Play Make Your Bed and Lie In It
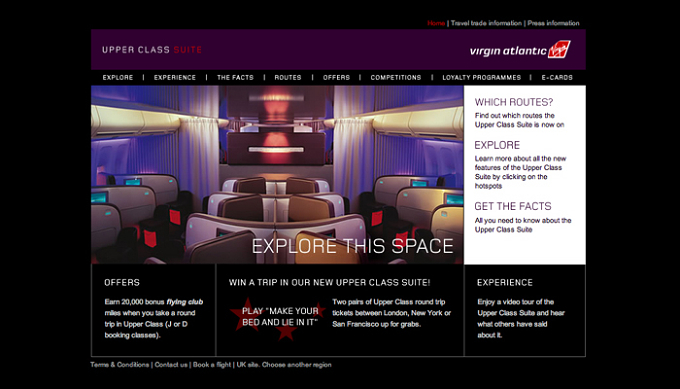This screenshot has width=680, height=389. coord(280,317)
